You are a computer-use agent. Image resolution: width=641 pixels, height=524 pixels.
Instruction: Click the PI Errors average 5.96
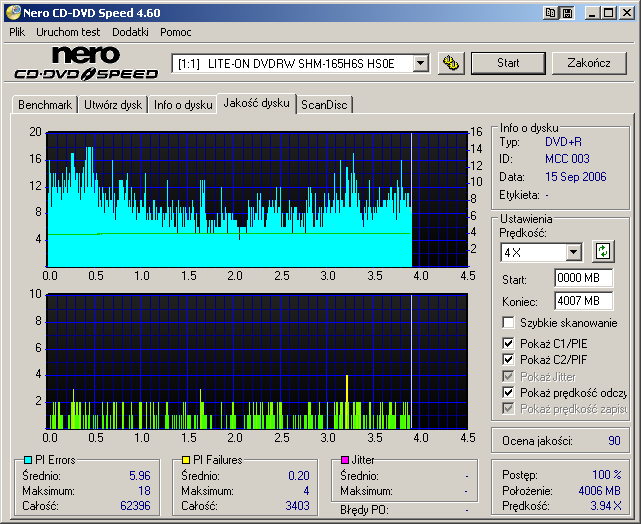140,476
